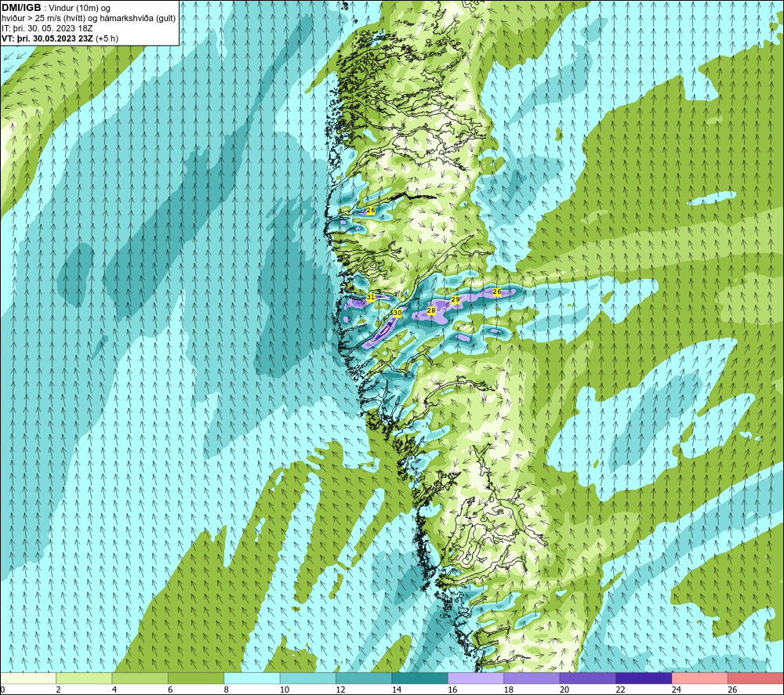Select the 18–20 m/s purple legend swatch

532,678
